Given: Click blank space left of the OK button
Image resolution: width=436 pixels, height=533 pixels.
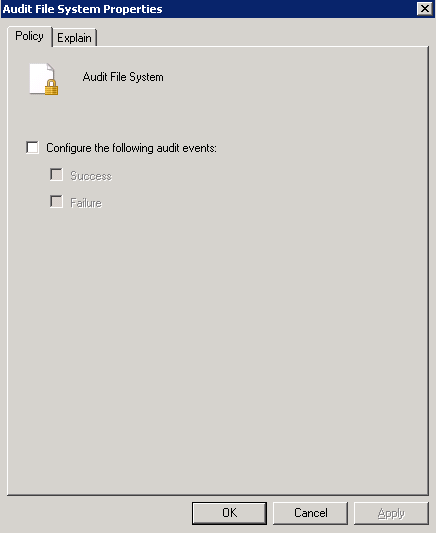Looking at the screenshot, I should [x=99, y=513].
